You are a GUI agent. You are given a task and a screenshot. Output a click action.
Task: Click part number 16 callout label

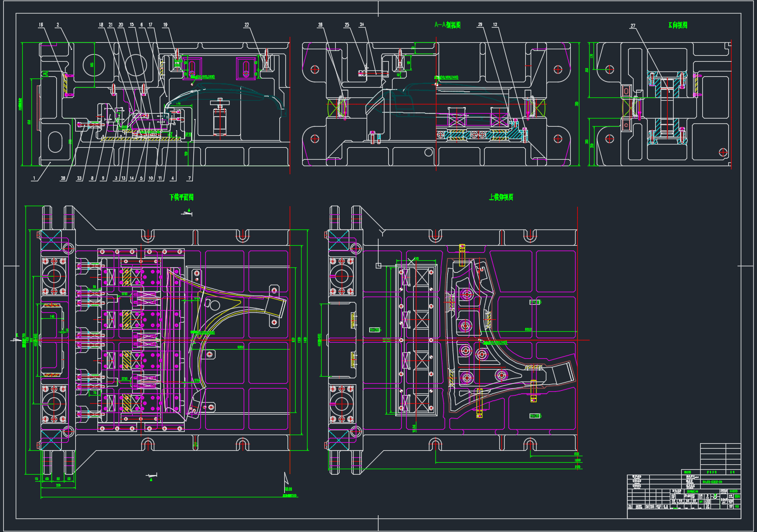tap(41, 25)
